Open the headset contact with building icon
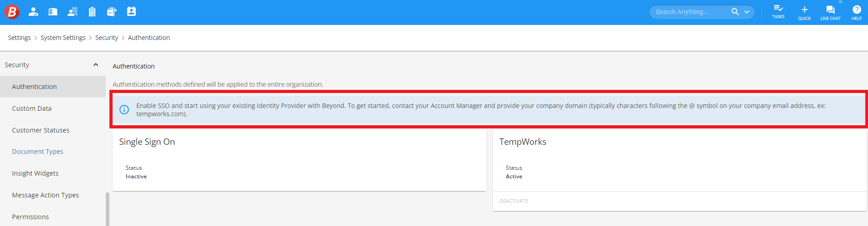This screenshot has height=226, width=868. [72, 12]
